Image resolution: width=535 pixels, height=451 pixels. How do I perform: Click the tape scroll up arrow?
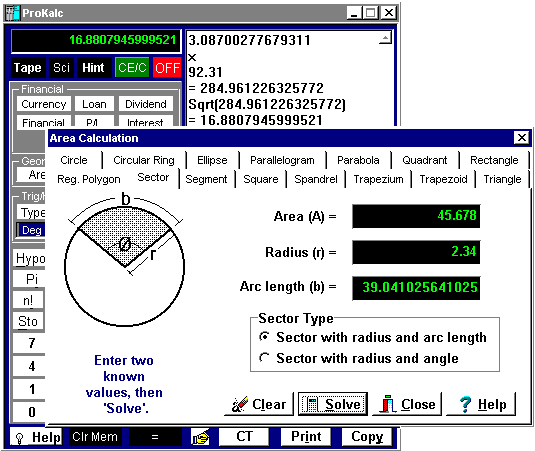pyautogui.click(x=386, y=38)
